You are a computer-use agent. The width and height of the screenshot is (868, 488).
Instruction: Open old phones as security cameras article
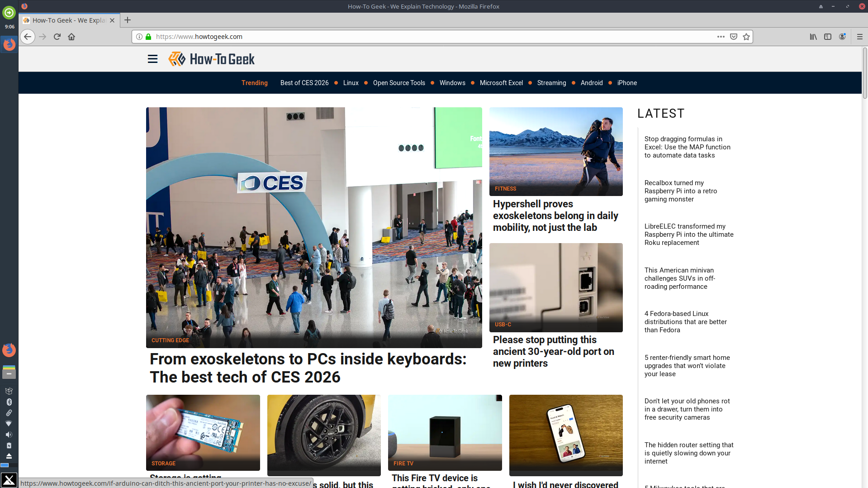(x=687, y=409)
